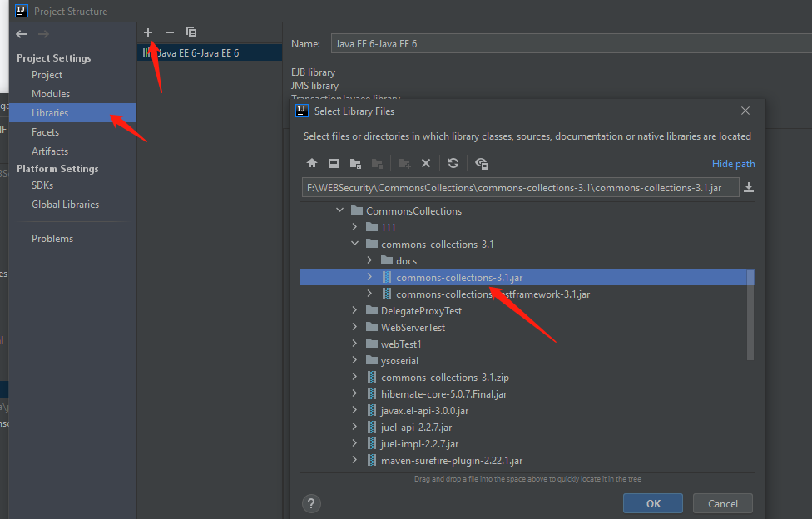The width and height of the screenshot is (812, 519).
Task: Click the desktop directory icon
Action: (334, 164)
